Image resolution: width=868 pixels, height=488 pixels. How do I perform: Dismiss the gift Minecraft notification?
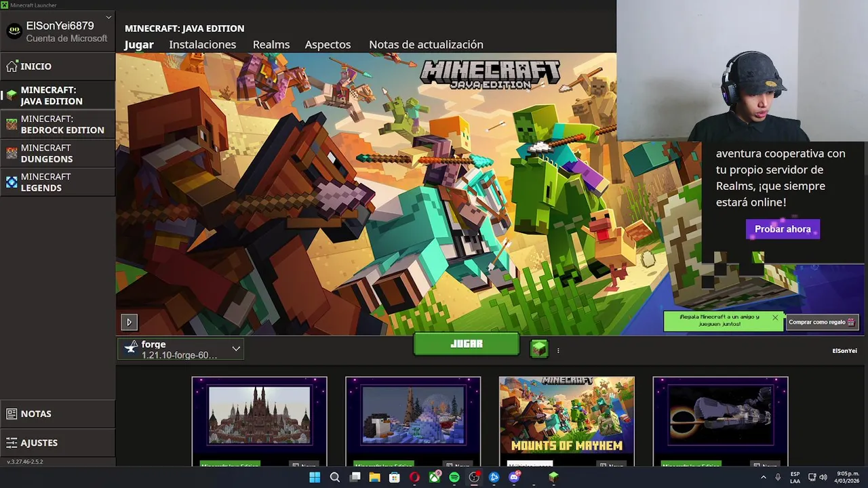pos(775,317)
